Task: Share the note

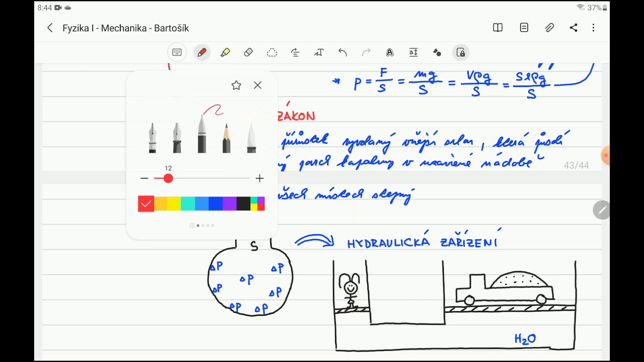Action: pyautogui.click(x=574, y=28)
